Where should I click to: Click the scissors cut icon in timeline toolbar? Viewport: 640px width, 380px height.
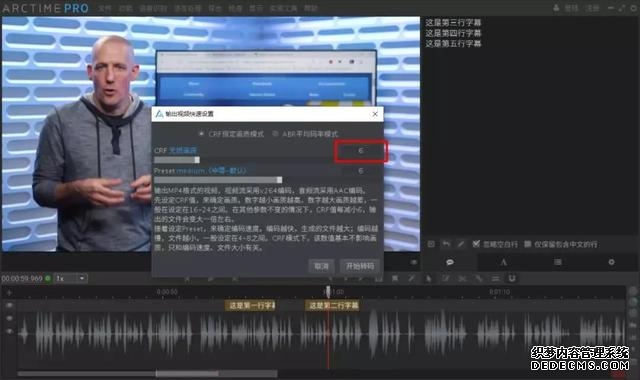[x=462, y=278]
